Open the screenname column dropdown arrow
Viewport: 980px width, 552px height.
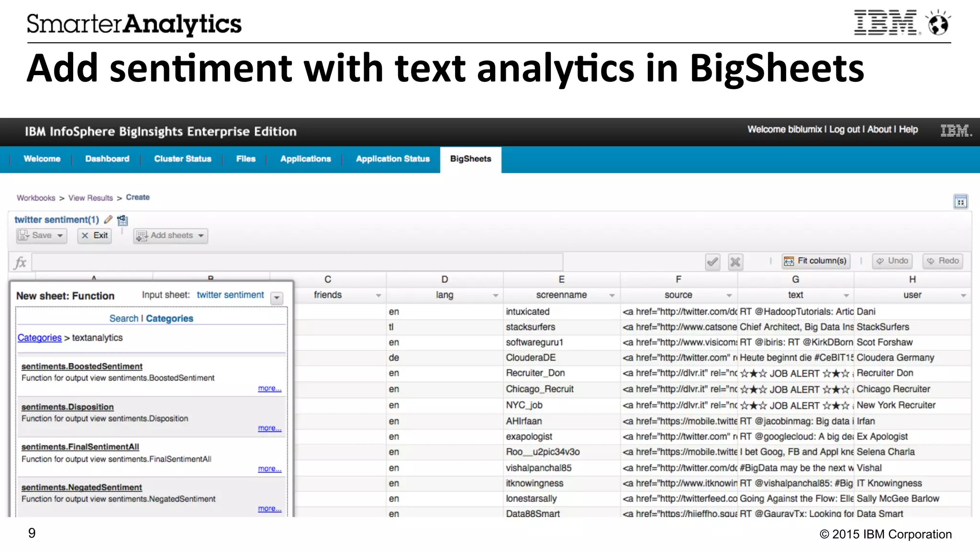(612, 295)
